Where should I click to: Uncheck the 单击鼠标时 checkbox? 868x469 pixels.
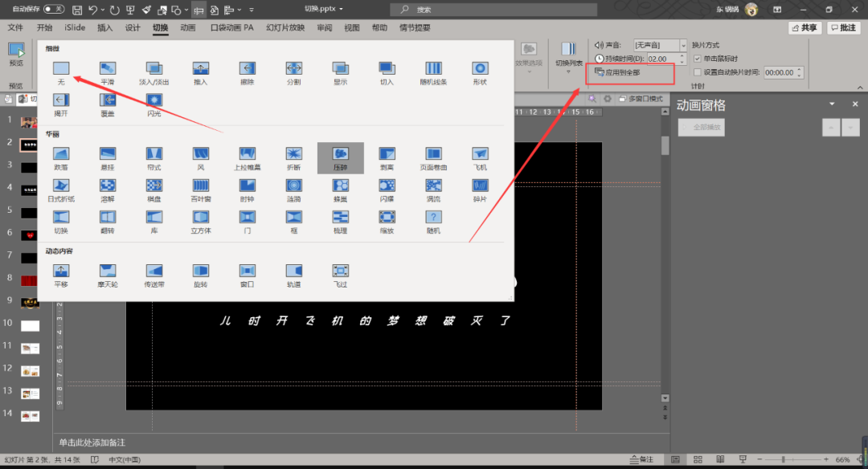point(697,59)
